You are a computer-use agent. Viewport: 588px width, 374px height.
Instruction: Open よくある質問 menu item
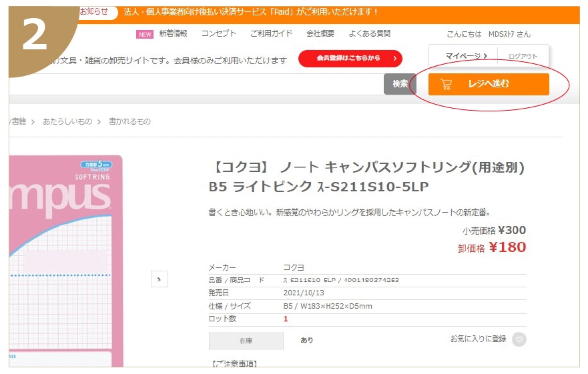[x=369, y=33]
